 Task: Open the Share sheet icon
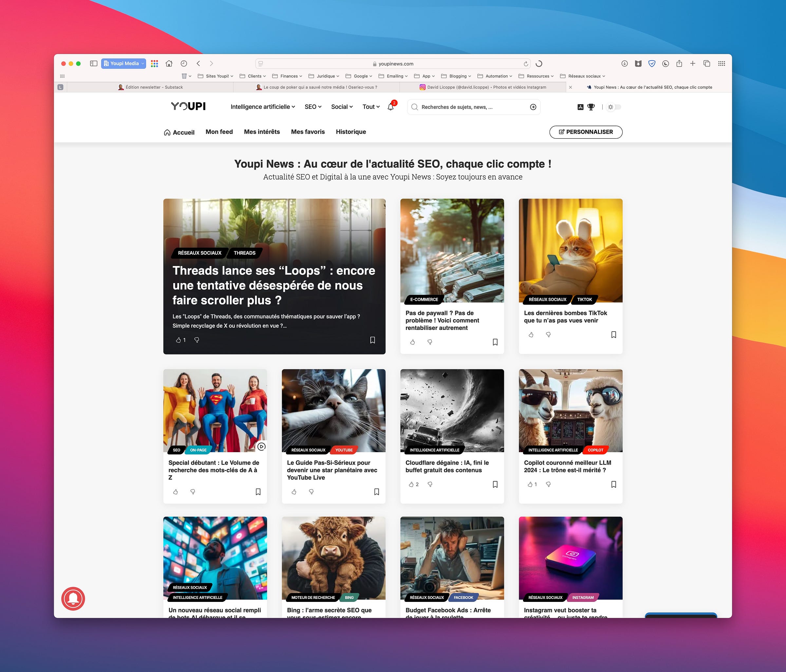tap(679, 63)
